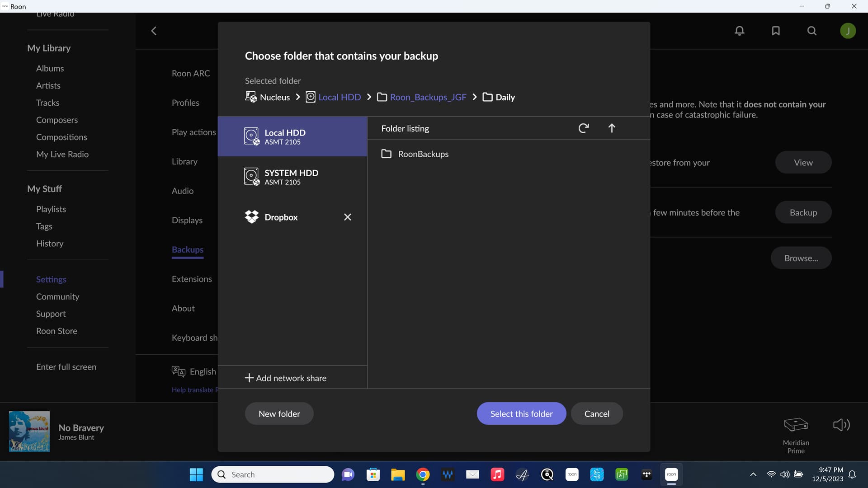Open the Community page
This screenshot has width=868, height=488.
[57, 296]
